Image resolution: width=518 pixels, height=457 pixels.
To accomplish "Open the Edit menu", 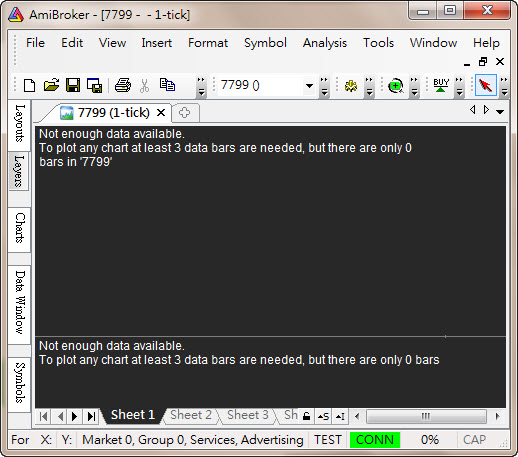I will tap(72, 43).
